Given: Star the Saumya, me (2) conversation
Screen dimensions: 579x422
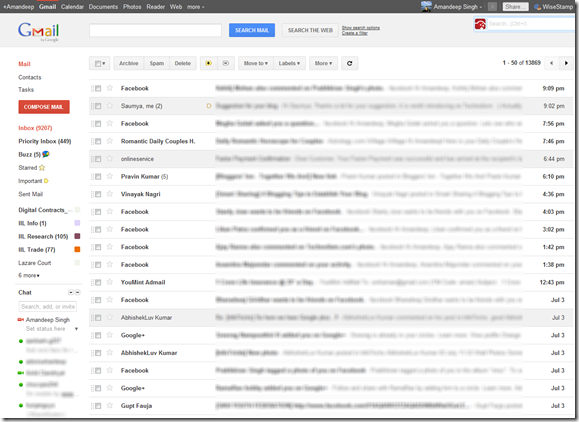Looking at the screenshot, I should point(110,106).
